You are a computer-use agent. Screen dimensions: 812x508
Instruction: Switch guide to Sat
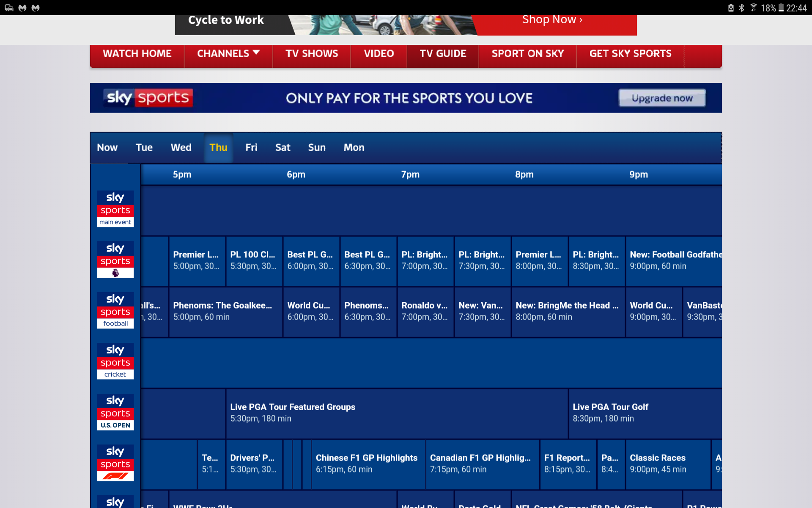pos(283,148)
